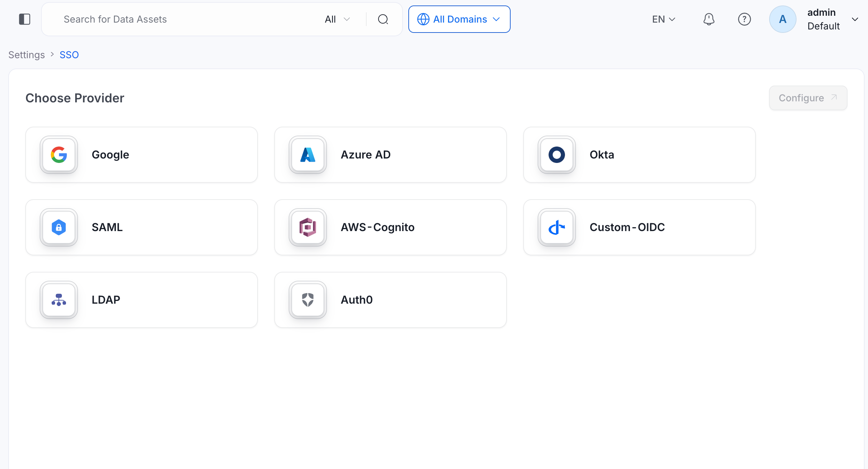868x469 pixels.
Task: Click the Configure button
Action: (x=808, y=98)
